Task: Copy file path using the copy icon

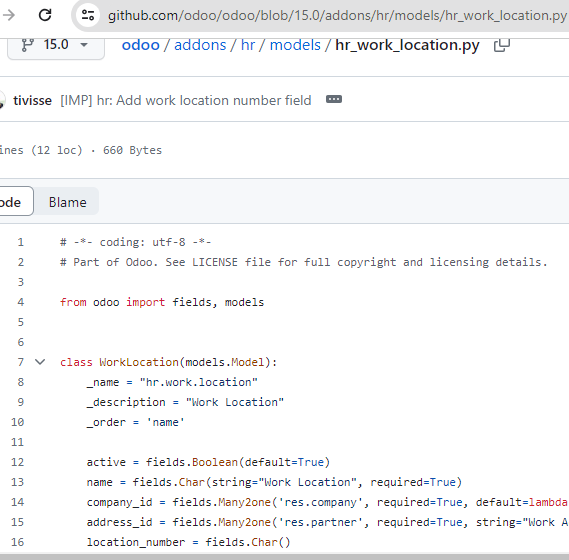Action: (x=502, y=45)
